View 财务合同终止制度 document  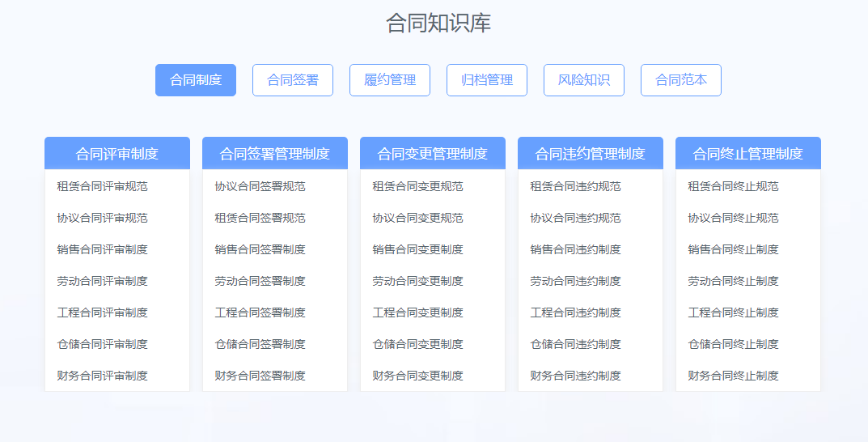734,376
